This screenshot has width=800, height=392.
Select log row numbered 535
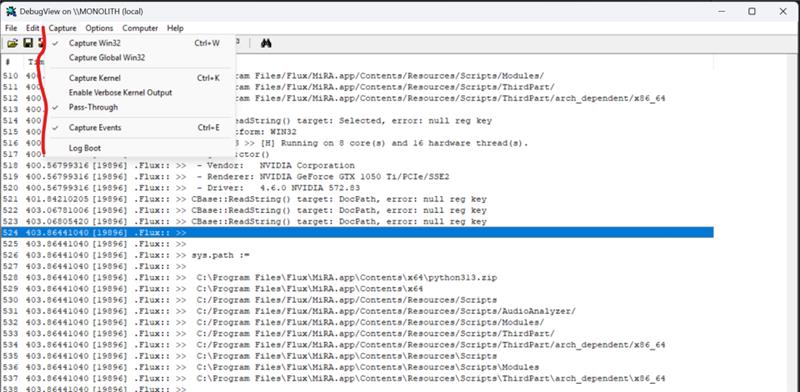[x=357, y=356]
